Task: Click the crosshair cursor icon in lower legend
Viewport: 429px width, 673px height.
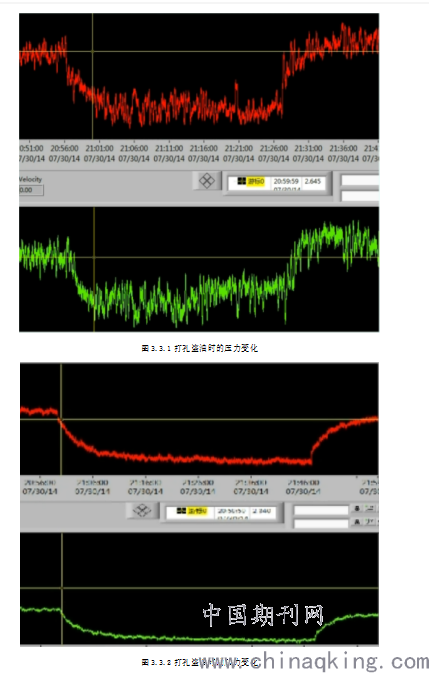Action: click(181, 511)
